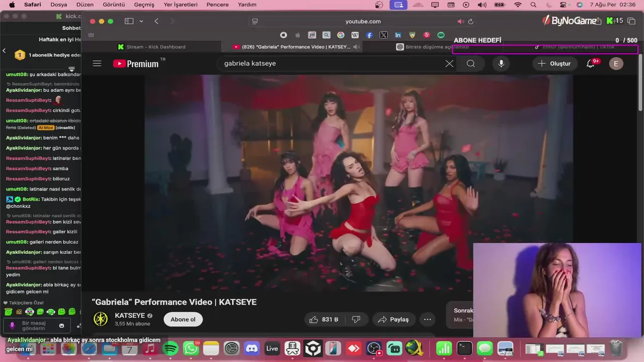This screenshot has width=644, height=362.
Task: Run the YouTube search magnifier button
Action: click(x=470, y=63)
